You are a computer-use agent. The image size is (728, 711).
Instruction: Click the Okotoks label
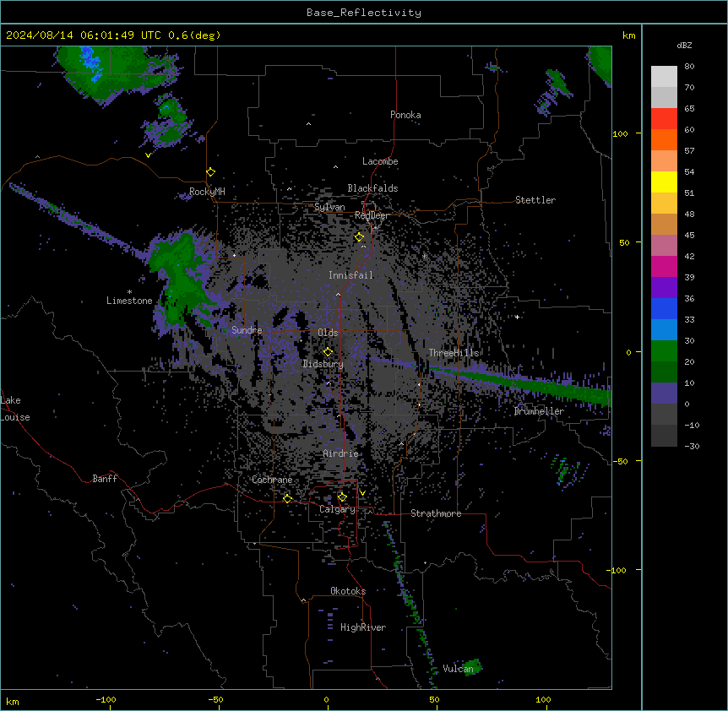[x=348, y=591]
